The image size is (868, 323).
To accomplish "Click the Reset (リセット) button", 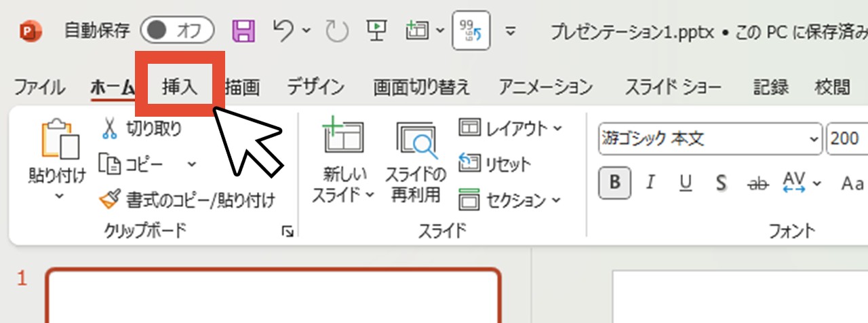I will pos(495,164).
